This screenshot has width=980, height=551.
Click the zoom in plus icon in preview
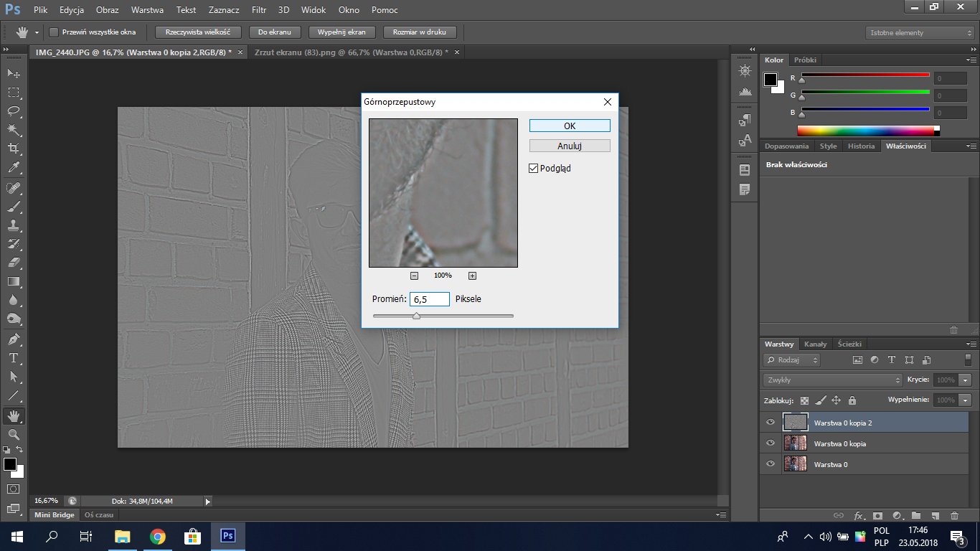click(472, 276)
